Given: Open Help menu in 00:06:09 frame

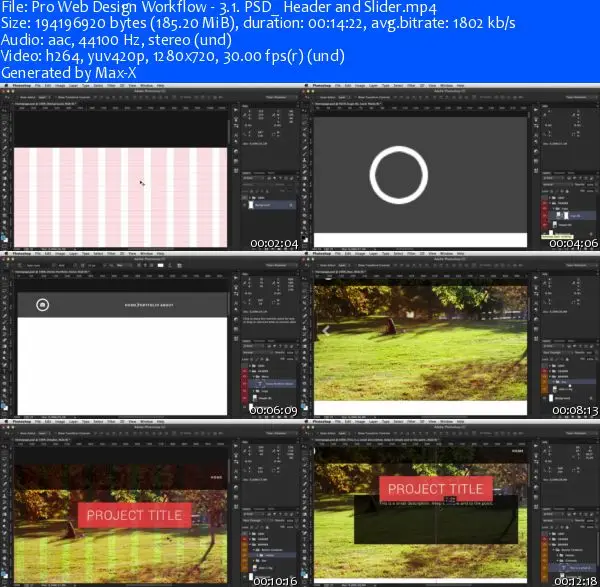Looking at the screenshot, I should [x=160, y=254].
